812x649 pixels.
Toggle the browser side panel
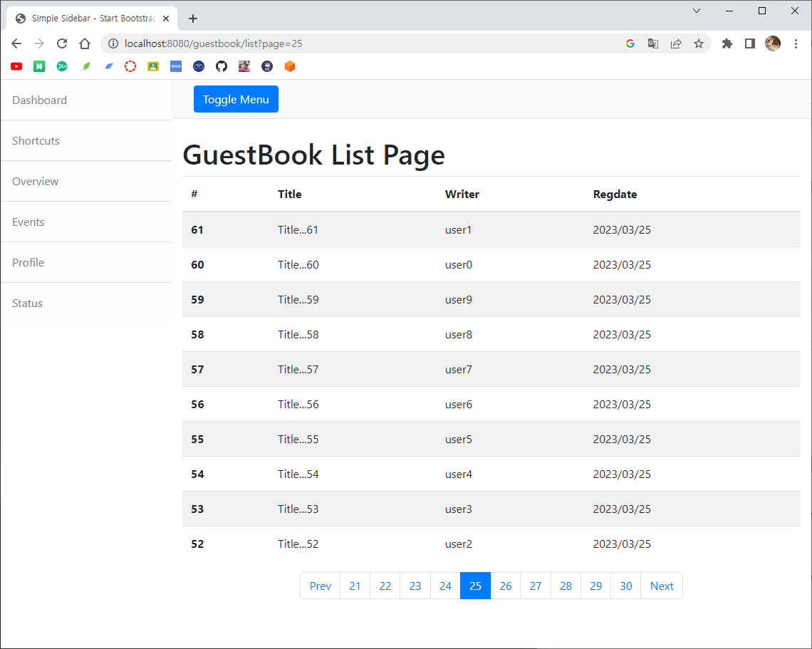tap(750, 43)
